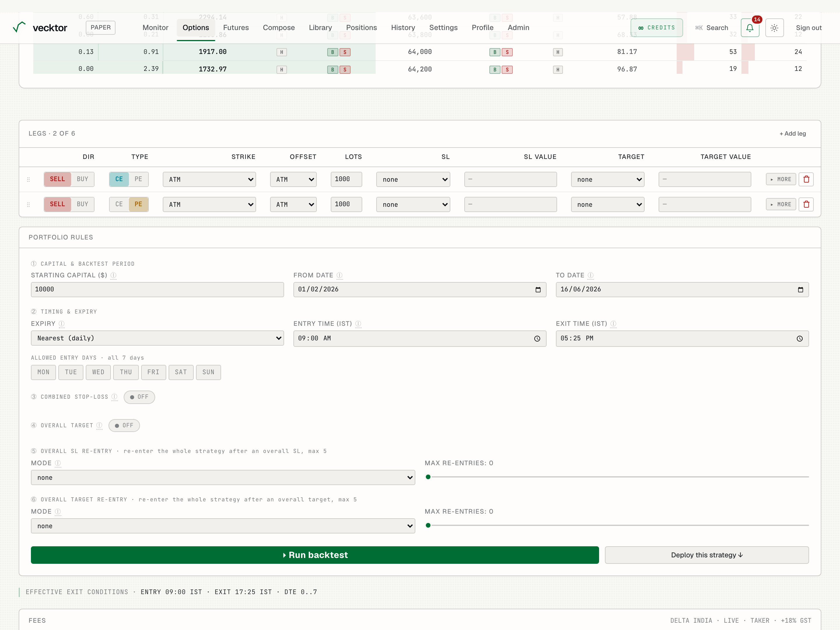Viewport: 840px width, 630px height.
Task: Go to the Monitor tab
Action: [155, 28]
